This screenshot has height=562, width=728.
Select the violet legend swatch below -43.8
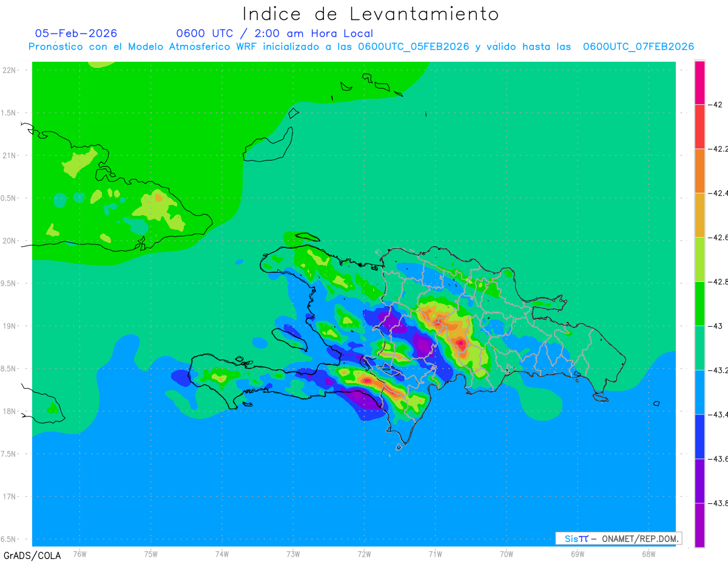(x=699, y=524)
